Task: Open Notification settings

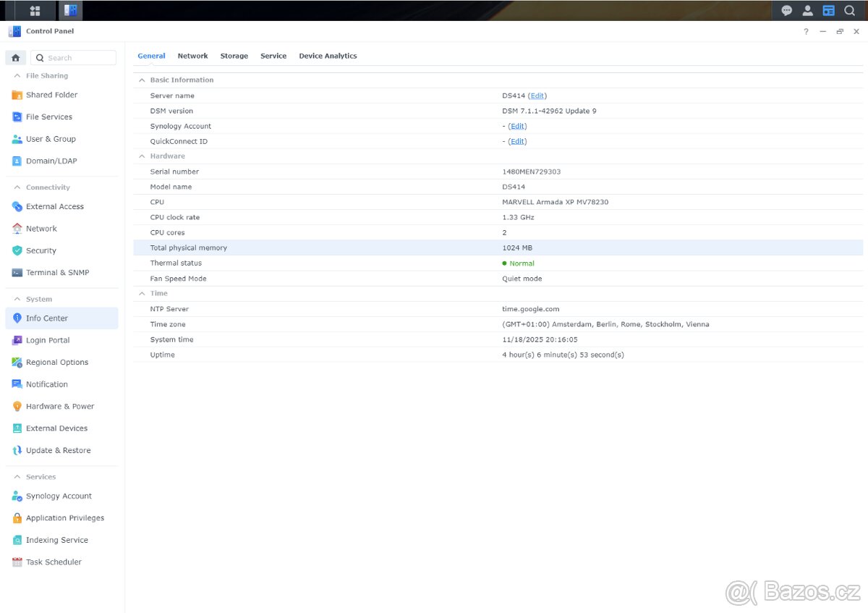Action: [48, 384]
